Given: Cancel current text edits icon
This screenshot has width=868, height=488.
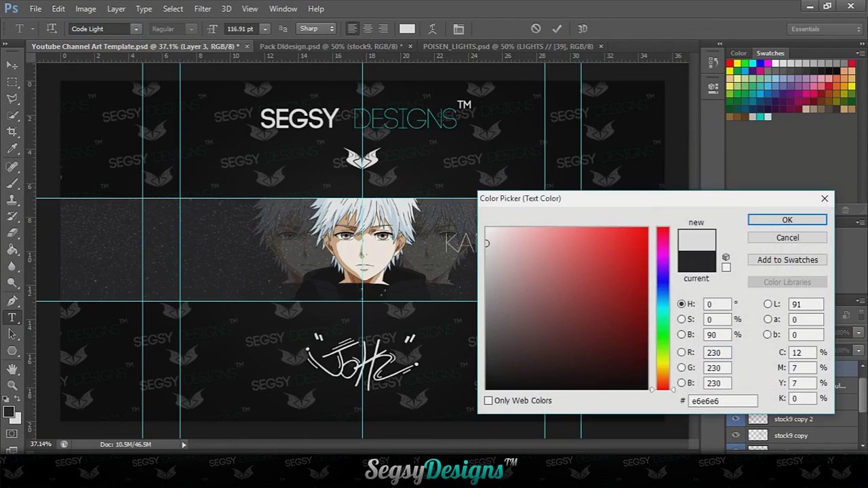Looking at the screenshot, I should [536, 28].
